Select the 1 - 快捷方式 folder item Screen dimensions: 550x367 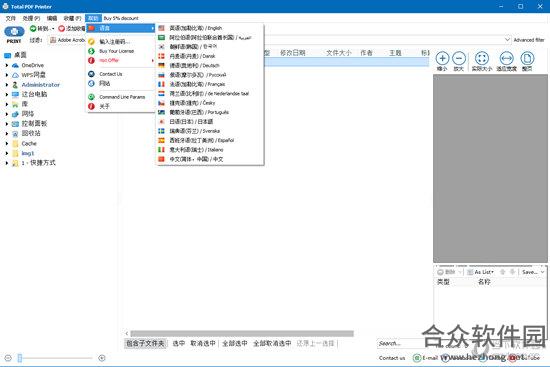(38, 163)
